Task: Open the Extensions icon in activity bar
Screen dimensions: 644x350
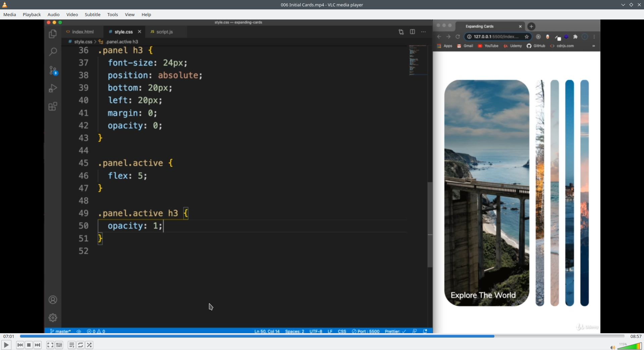Action: 53,106
